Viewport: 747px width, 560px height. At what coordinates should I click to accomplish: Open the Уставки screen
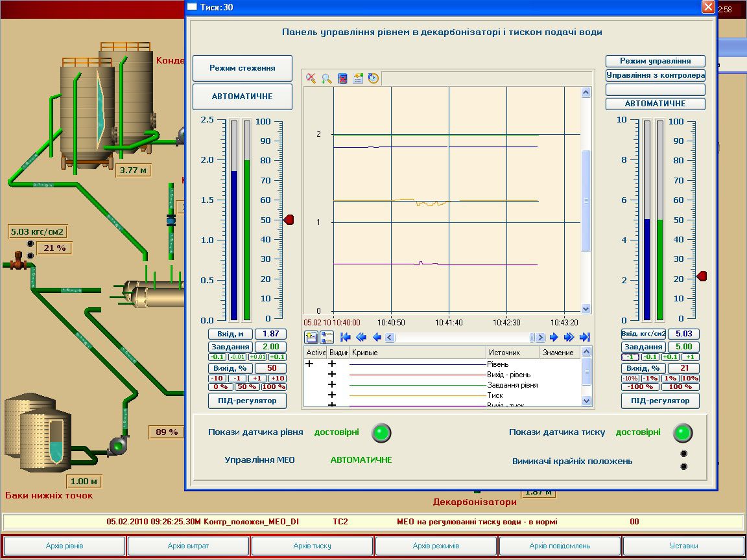pyautogui.click(x=684, y=546)
